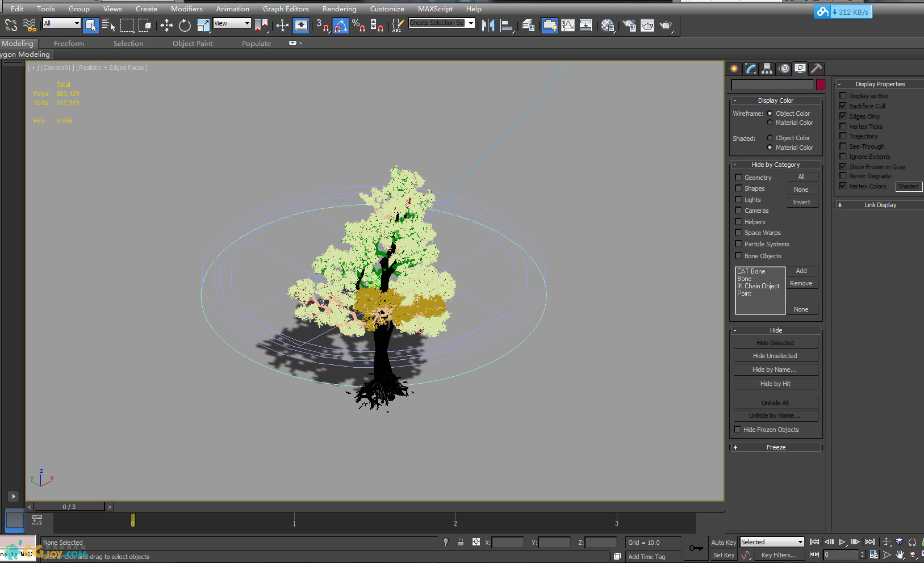
Task: Choose the Rectangular Selection Region tool
Action: click(127, 25)
